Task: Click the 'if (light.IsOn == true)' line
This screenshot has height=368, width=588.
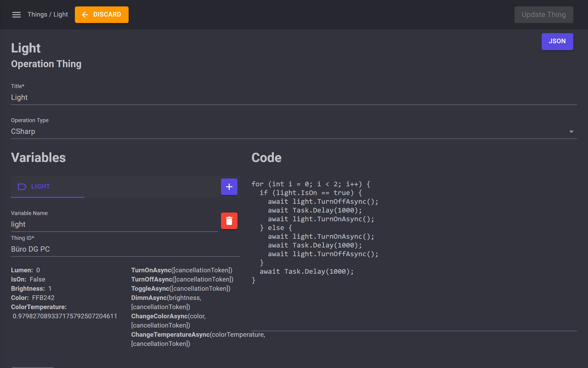Action: click(x=311, y=193)
